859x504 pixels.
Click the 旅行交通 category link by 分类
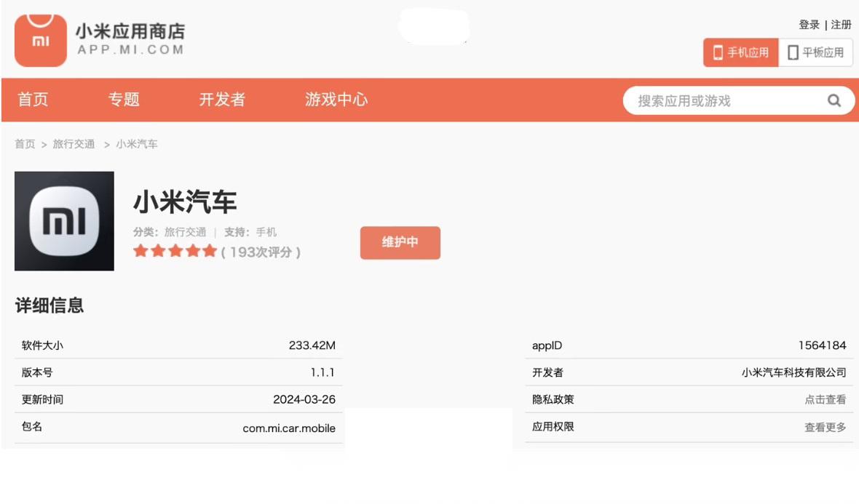coord(185,232)
